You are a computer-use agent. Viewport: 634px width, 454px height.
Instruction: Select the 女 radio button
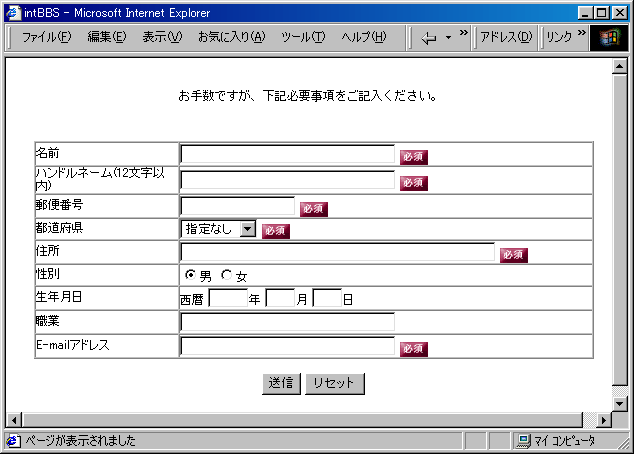[x=226, y=275]
